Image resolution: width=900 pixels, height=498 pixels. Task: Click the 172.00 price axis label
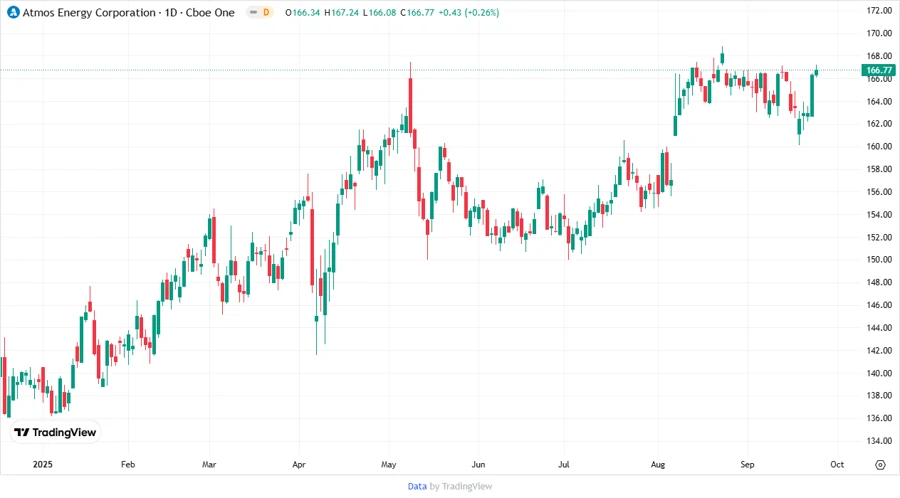click(879, 10)
